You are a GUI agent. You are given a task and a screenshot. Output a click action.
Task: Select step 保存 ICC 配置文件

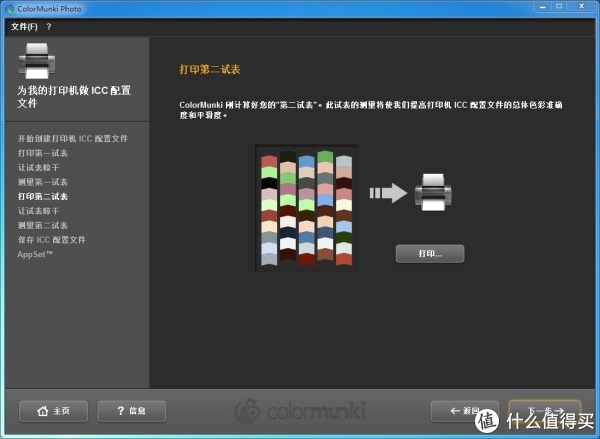click(x=52, y=240)
